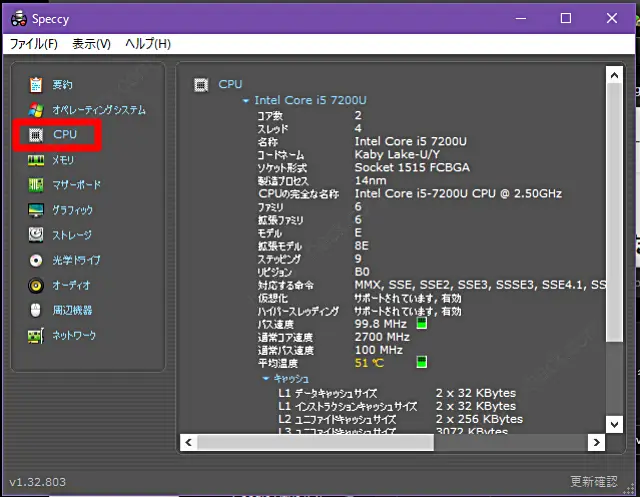640x497 pixels.
Task: Click the scroll up arrow of vertical scrollbar
Action: tap(614, 75)
